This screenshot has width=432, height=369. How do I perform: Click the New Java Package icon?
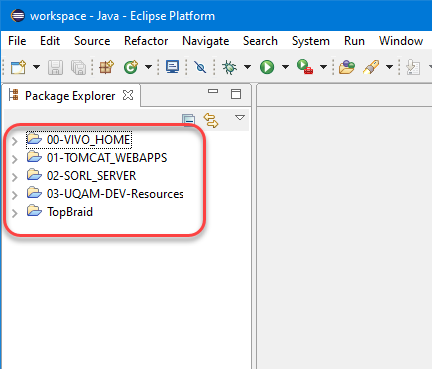[x=106, y=67]
